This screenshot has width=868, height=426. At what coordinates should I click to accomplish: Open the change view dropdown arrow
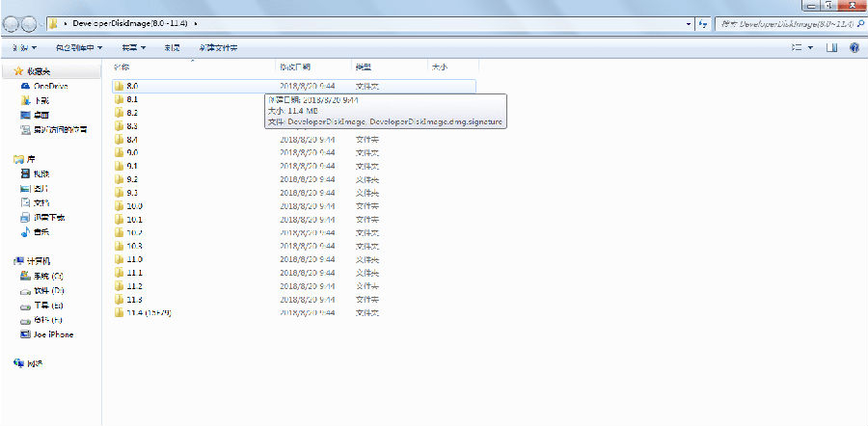pyautogui.click(x=811, y=48)
